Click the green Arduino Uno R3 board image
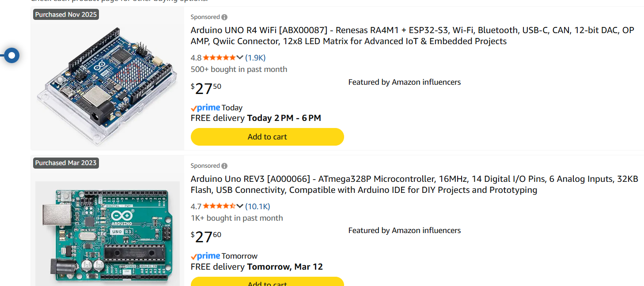This screenshot has width=644, height=286. (x=107, y=234)
